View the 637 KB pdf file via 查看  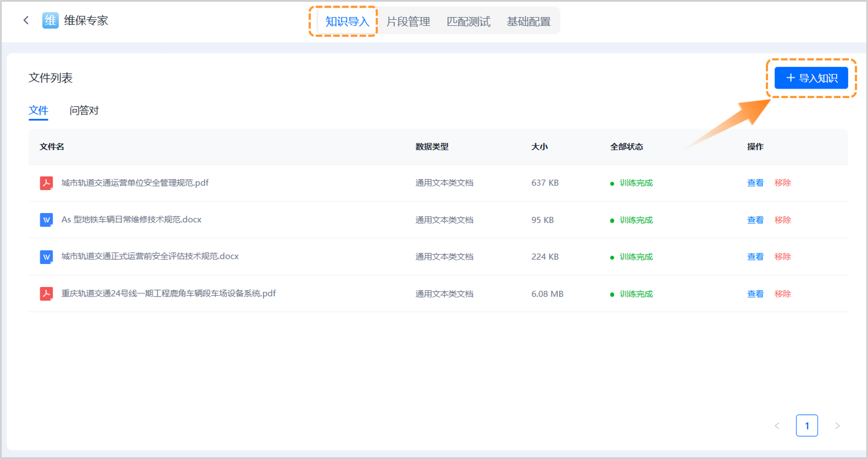point(755,183)
